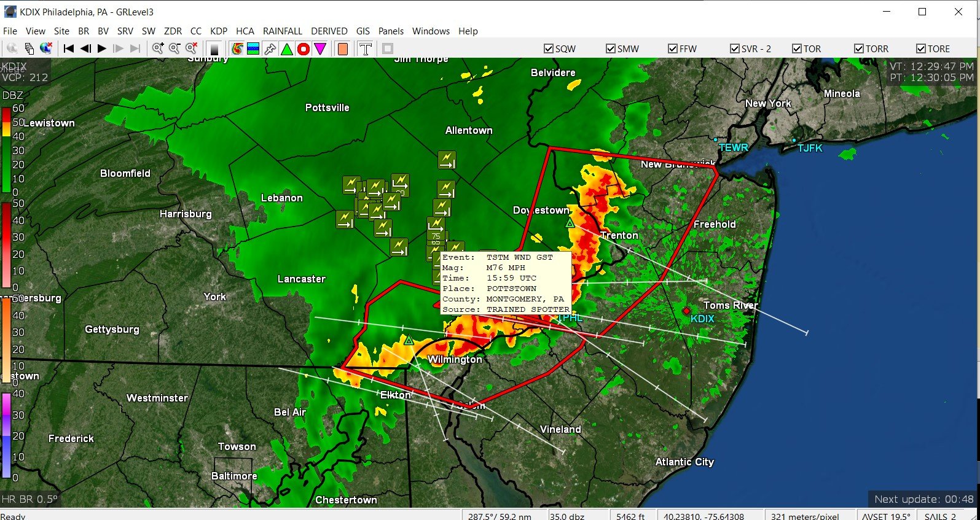The height and width of the screenshot is (520, 980).
Task: Play the radar animation loop
Action: coord(102,49)
